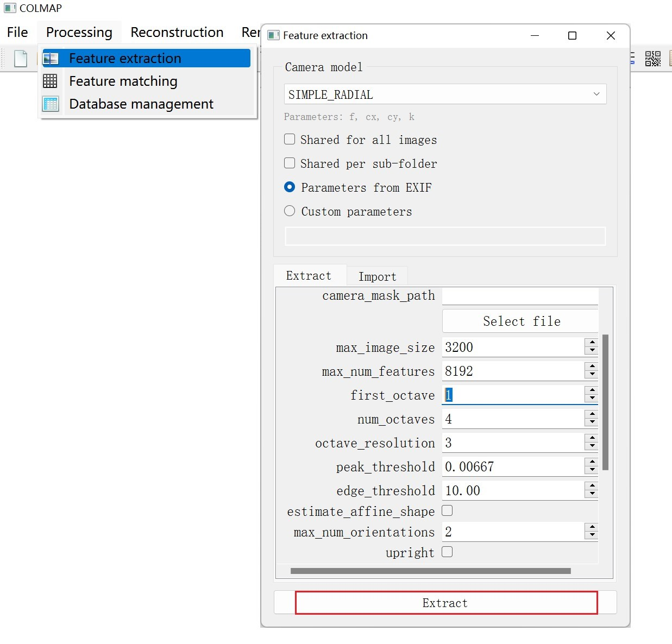Click the Extract button at the bottom

[446, 603]
